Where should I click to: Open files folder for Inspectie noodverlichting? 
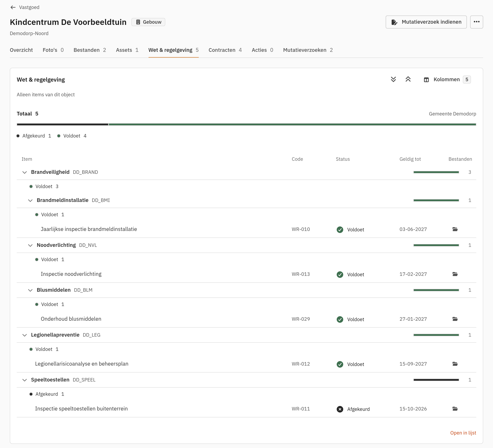(x=455, y=274)
